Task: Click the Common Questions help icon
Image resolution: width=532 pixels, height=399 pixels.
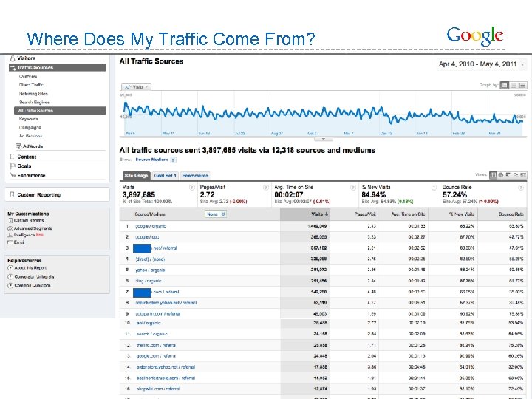Action: [10, 285]
